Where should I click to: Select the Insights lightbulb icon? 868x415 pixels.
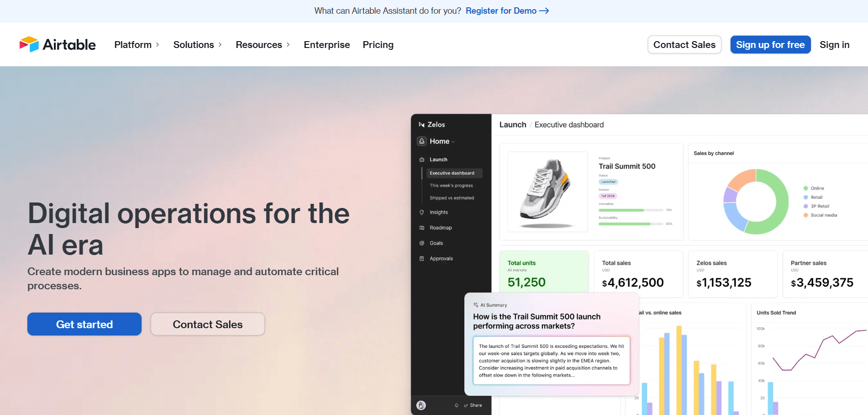click(422, 212)
